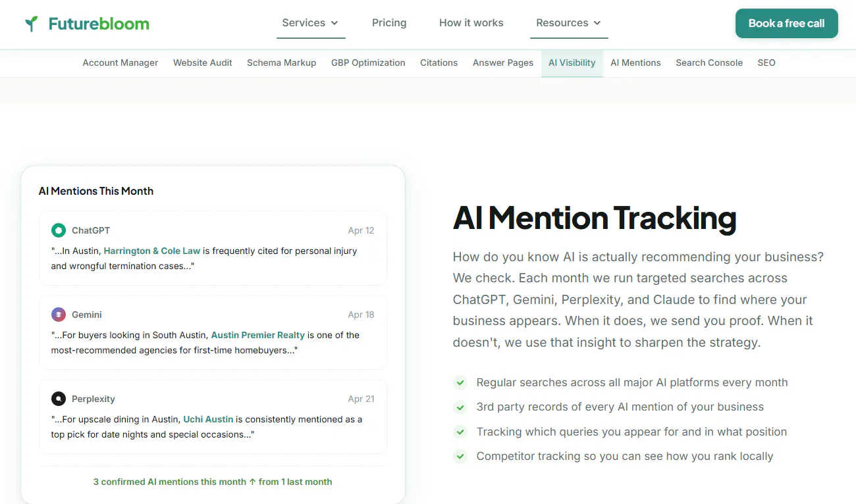Click 'Competitor tracking so you can see' text

click(x=625, y=456)
